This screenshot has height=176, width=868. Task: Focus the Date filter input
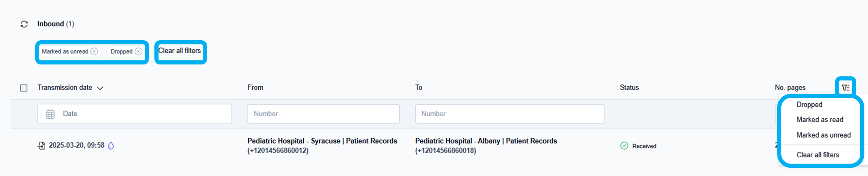134,114
